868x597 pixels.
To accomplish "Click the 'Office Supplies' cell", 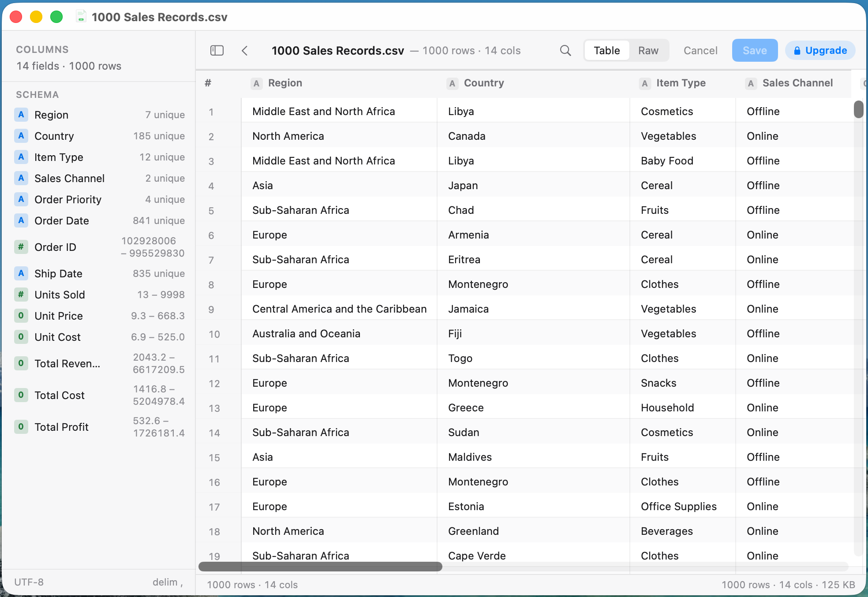I will [682, 507].
